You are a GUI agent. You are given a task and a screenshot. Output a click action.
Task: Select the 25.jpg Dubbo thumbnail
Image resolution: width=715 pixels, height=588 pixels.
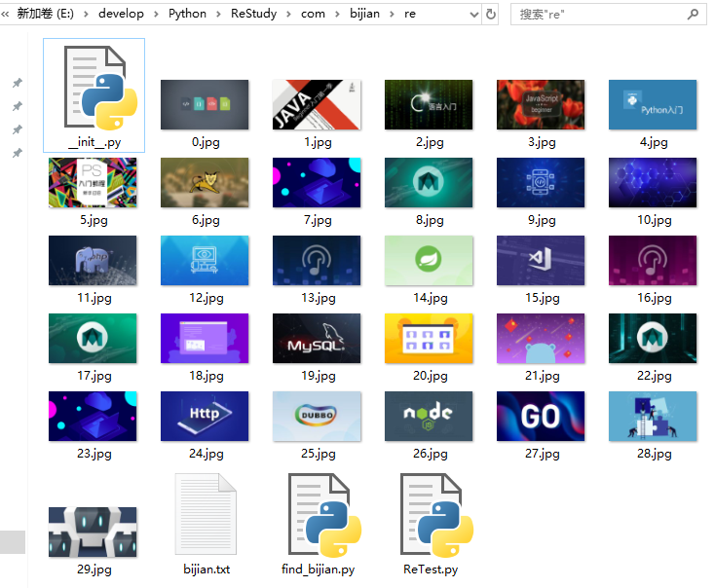(317, 416)
